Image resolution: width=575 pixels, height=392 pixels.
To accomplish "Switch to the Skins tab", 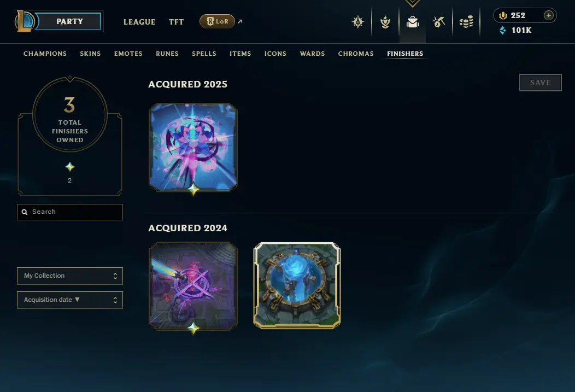I will [x=90, y=54].
